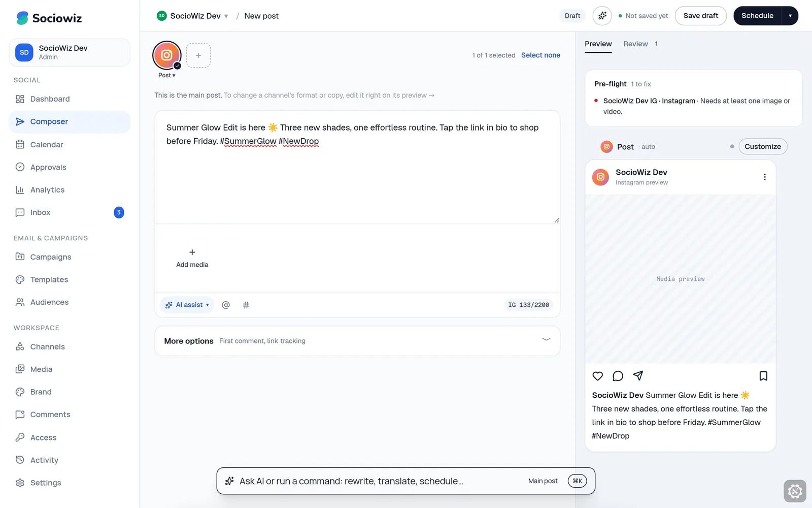This screenshot has width=812, height=508.
Task: Click the share paper-plane icon in preview
Action: coord(638,375)
